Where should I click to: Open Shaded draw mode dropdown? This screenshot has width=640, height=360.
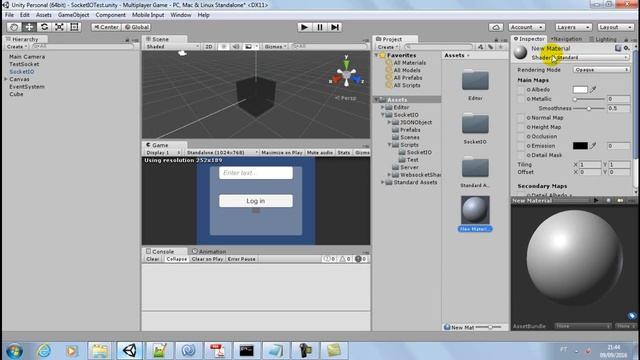172,47
